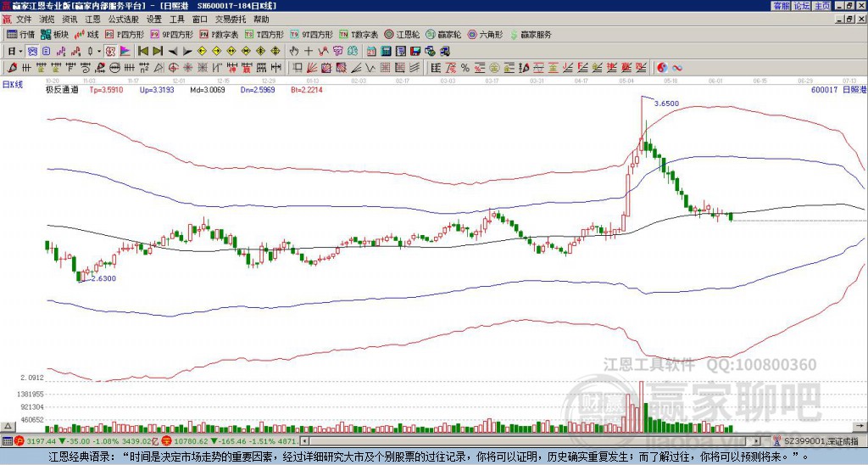Click the yin-yang icon in drawing toolbar
This screenshot has height=465, width=868.
[662, 68]
